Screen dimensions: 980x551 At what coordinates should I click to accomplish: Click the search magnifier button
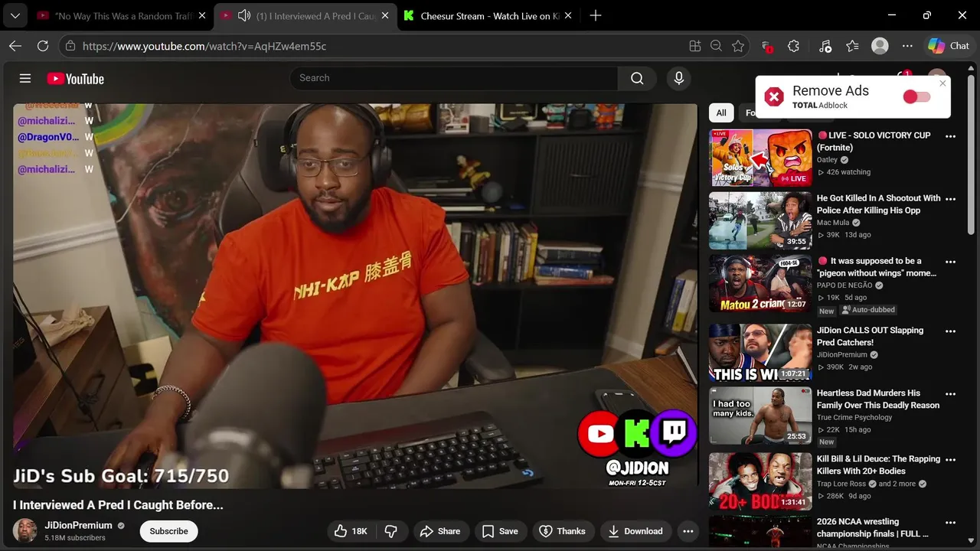(x=637, y=78)
